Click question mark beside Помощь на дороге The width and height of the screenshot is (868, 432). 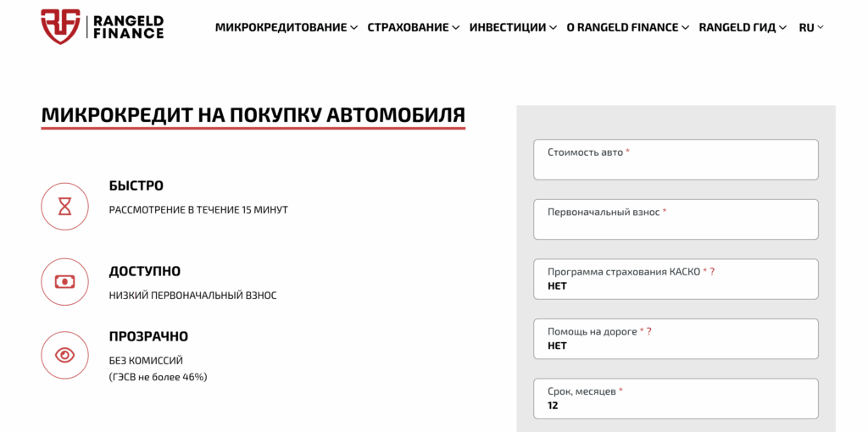click(x=648, y=332)
